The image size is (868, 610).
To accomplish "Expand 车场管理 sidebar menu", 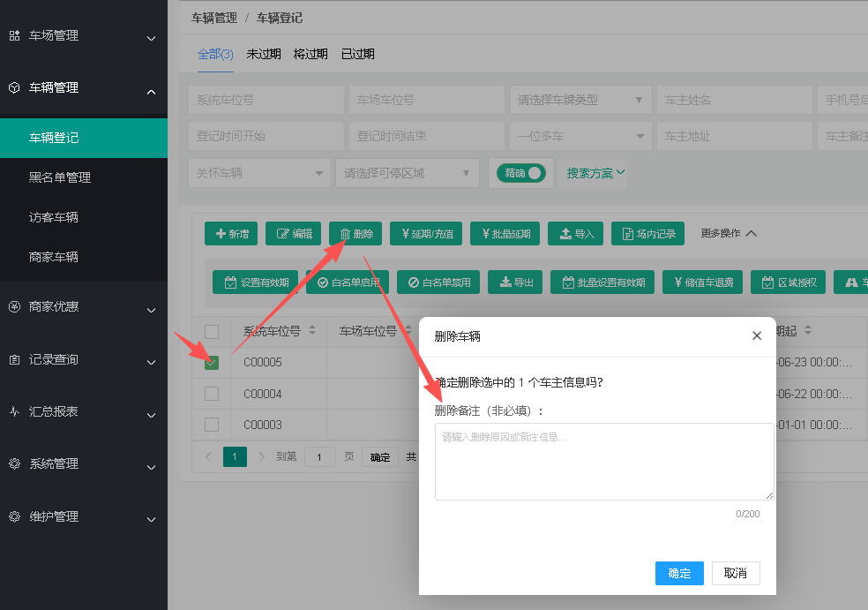I will click(84, 36).
